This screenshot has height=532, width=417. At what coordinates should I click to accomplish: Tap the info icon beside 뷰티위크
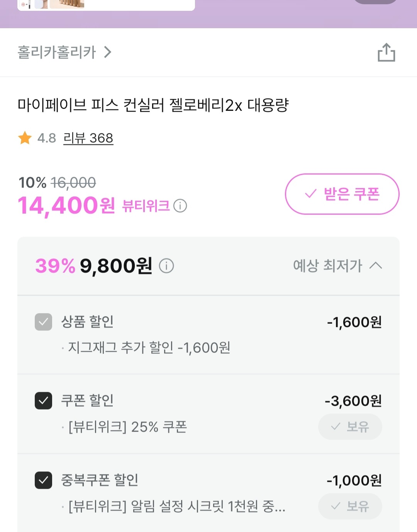click(180, 206)
